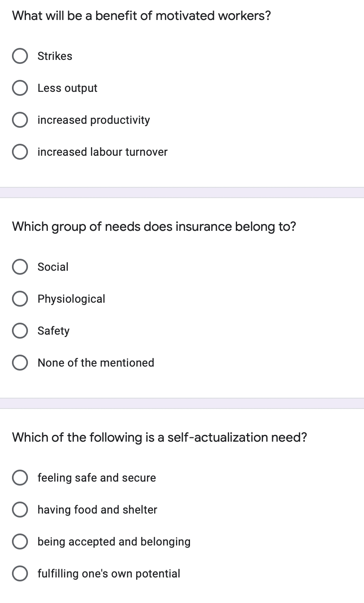Click the divider above self-actualization question

tap(182, 403)
